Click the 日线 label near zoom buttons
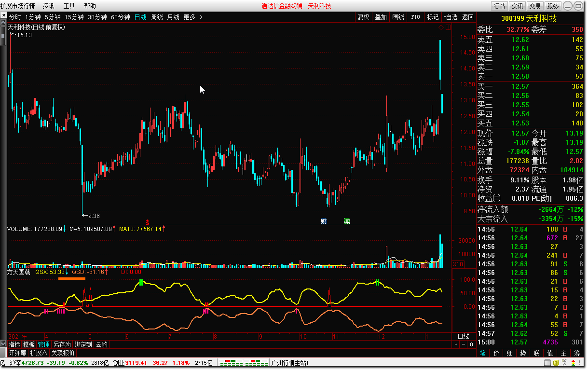588x370 pixels. pos(463,336)
